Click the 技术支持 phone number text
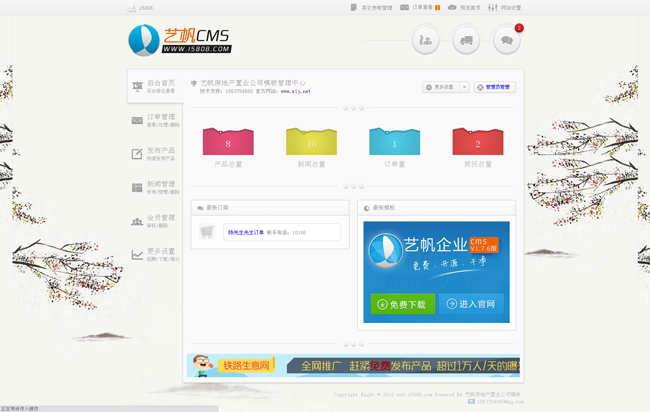The image size is (650, 412). coord(226,91)
